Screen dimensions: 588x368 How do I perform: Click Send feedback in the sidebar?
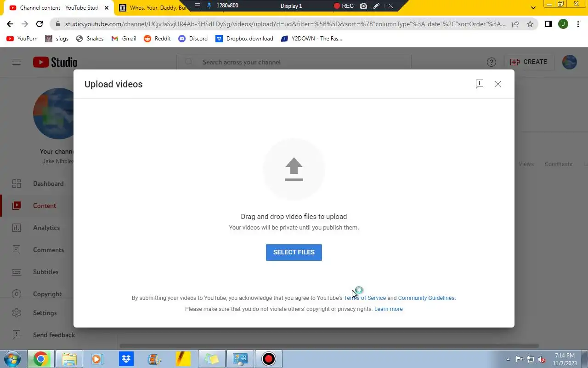point(54,335)
